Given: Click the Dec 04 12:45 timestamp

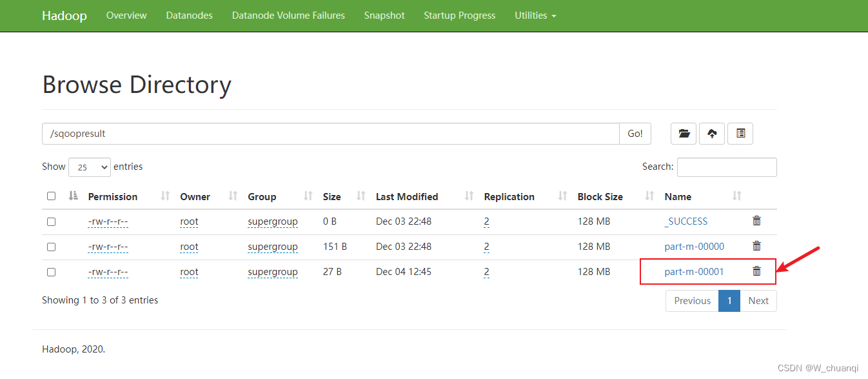Looking at the screenshot, I should click(404, 271).
